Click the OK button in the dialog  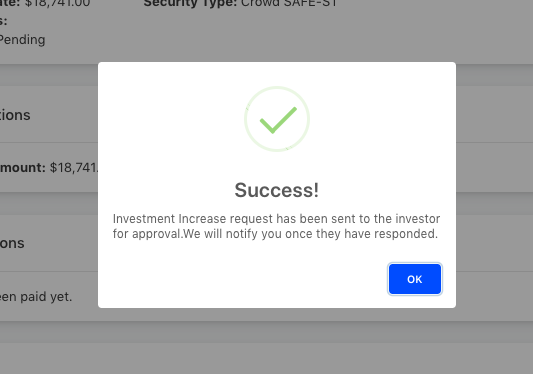pyautogui.click(x=415, y=279)
